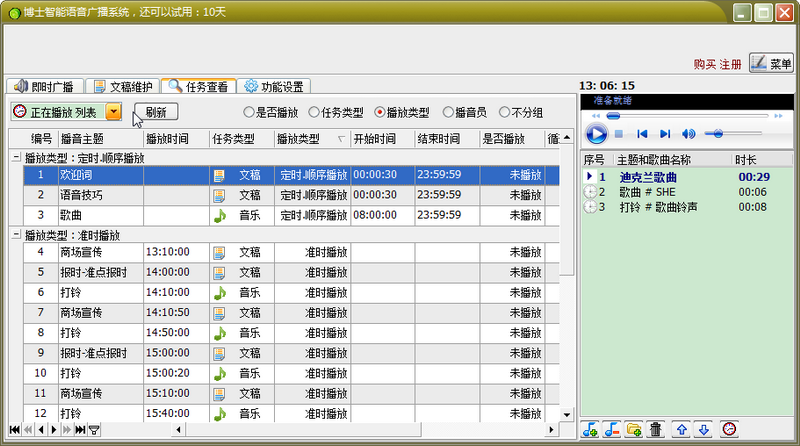Click the Play button in media player
The image size is (800, 446).
tap(596, 134)
